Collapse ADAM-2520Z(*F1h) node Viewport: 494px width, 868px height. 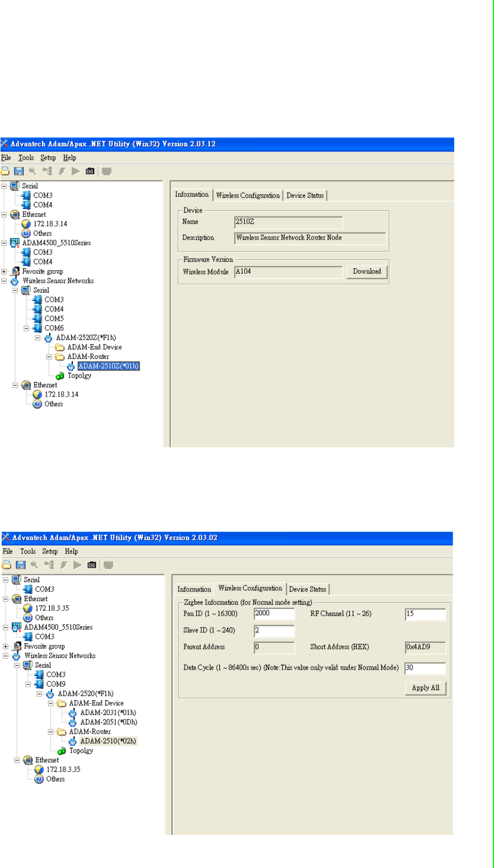tap(38, 338)
